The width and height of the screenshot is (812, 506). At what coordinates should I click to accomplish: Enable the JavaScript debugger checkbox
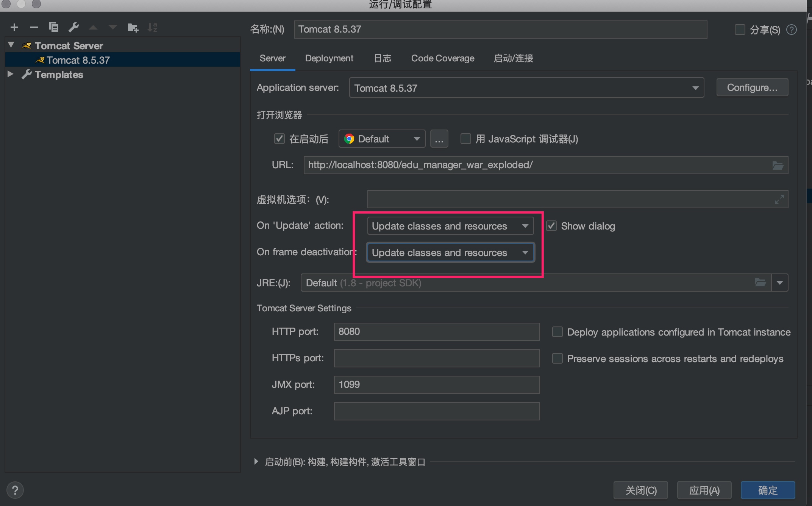(465, 139)
